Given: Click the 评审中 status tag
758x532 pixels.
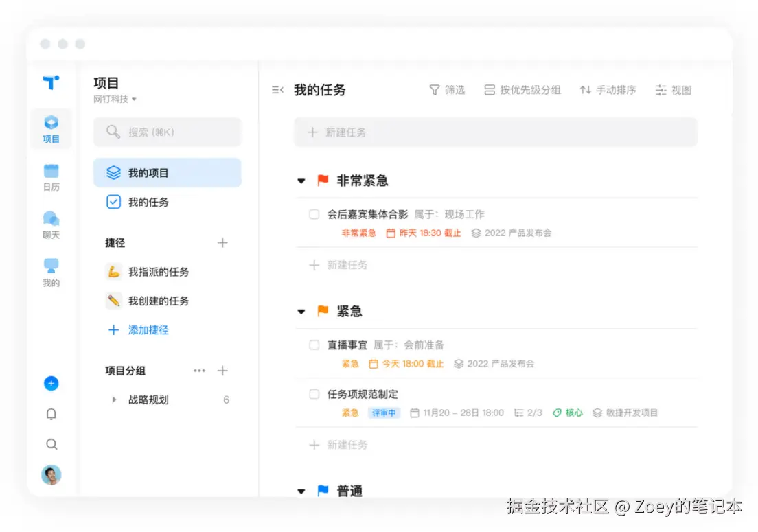Looking at the screenshot, I should coord(384,413).
